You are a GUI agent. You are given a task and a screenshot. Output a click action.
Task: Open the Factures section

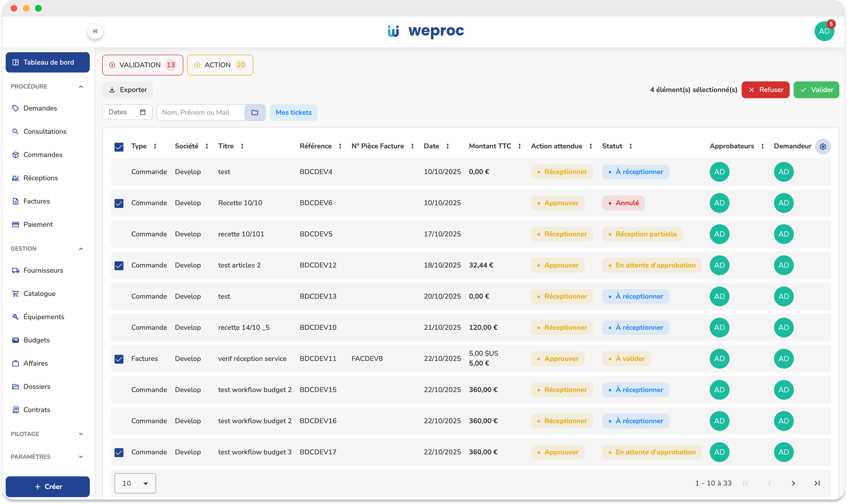[x=36, y=201]
